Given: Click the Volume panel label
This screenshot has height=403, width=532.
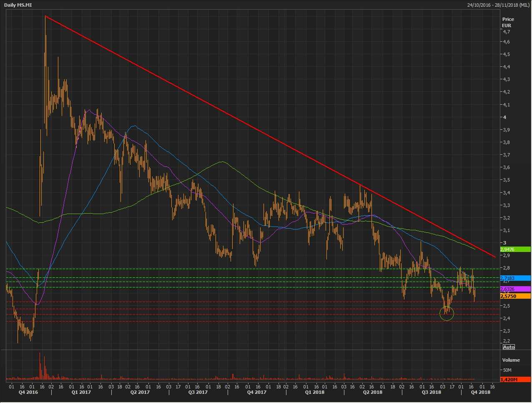Looking at the screenshot, I should [x=511, y=360].
